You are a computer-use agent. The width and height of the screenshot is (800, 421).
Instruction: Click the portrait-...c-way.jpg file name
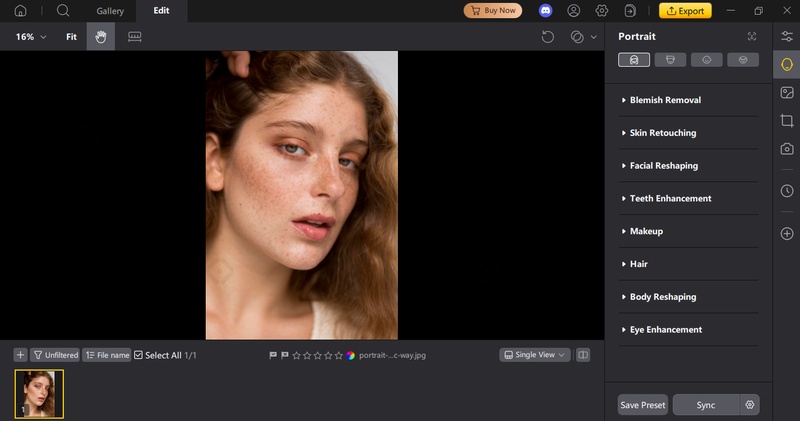pos(392,355)
